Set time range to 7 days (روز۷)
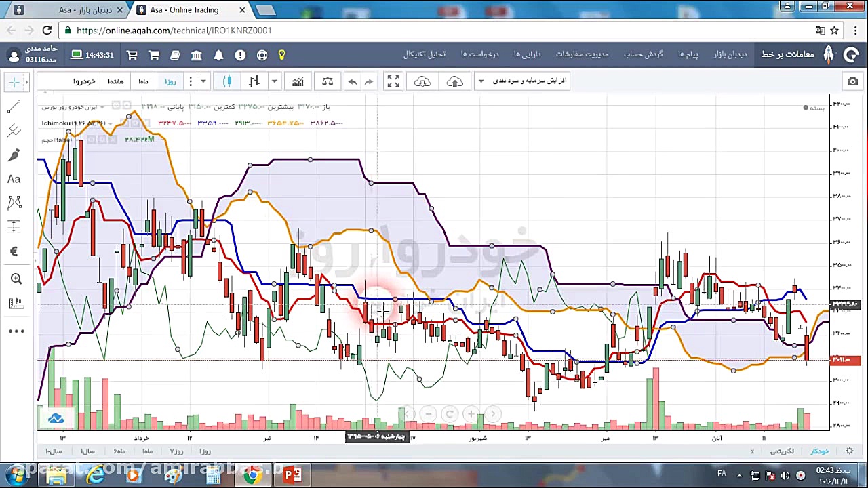The width and height of the screenshot is (868, 488). pos(176,451)
